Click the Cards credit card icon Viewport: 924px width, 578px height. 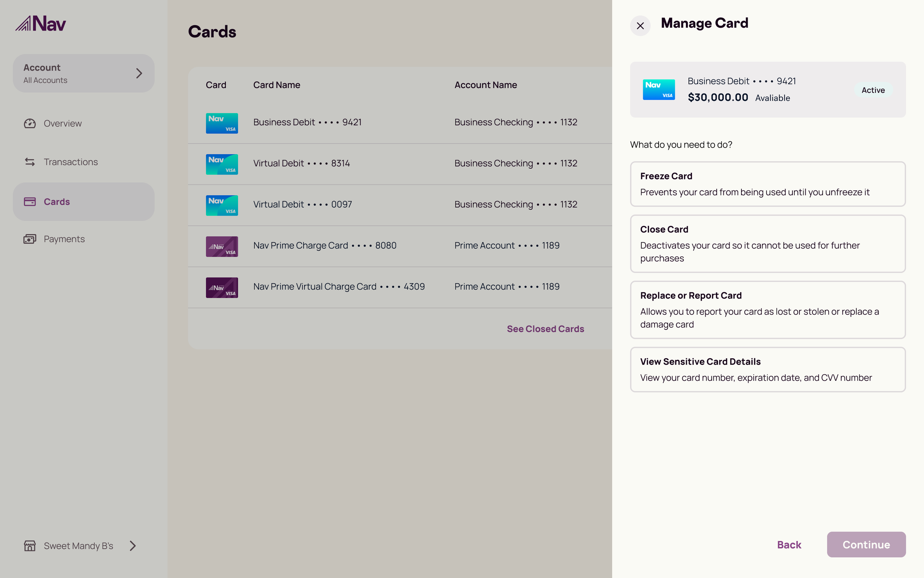coord(30,202)
